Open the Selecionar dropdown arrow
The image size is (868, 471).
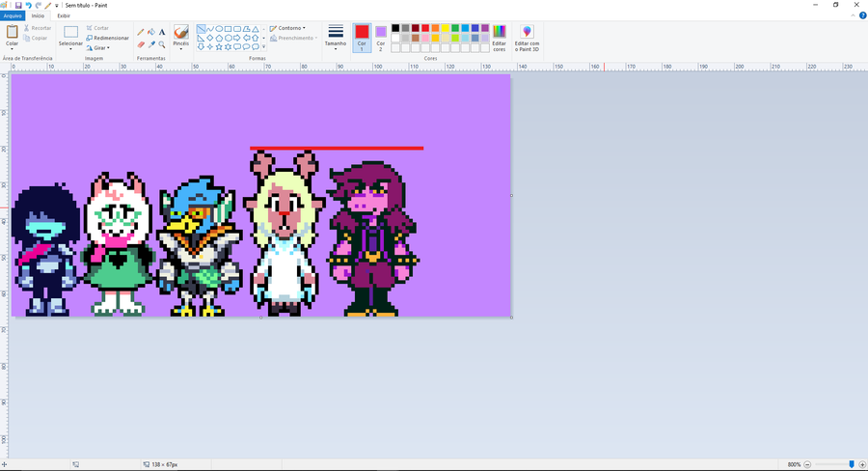(x=70, y=49)
